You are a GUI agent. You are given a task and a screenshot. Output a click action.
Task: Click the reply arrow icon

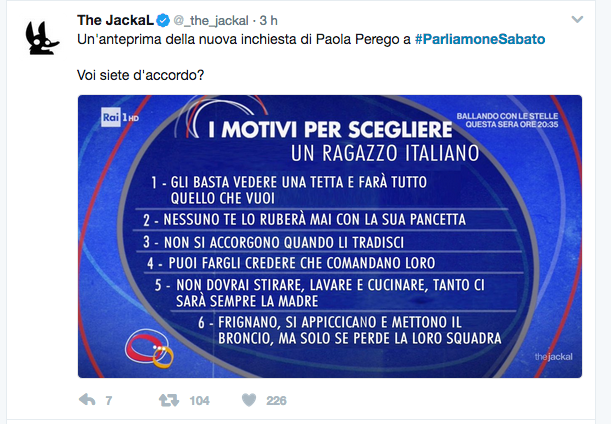[86, 400]
